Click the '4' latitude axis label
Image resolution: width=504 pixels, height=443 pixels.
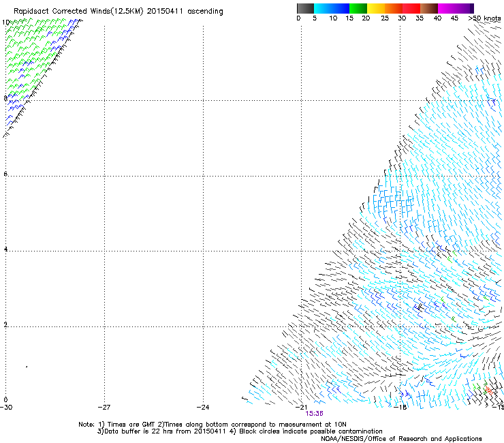[5, 249]
